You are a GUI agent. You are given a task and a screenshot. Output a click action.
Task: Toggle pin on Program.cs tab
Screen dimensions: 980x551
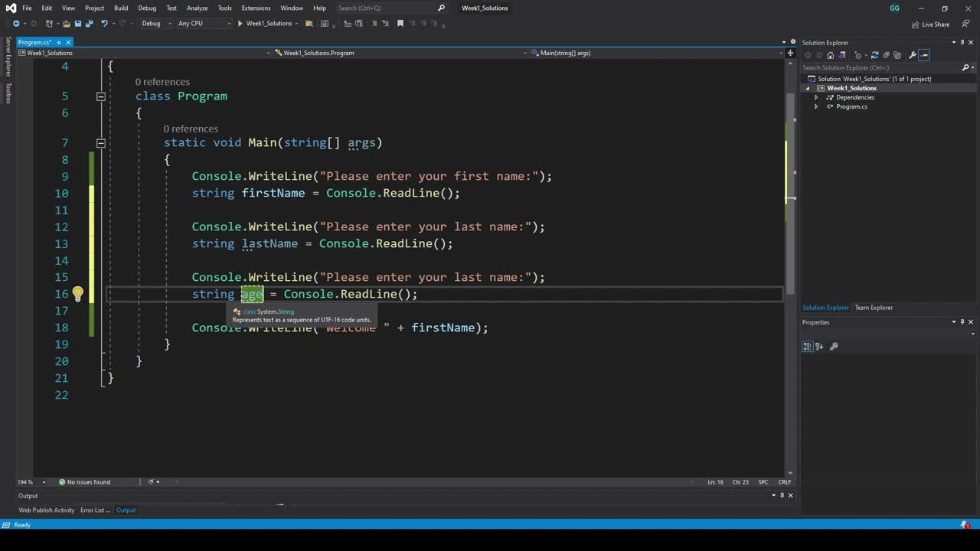(x=59, y=42)
